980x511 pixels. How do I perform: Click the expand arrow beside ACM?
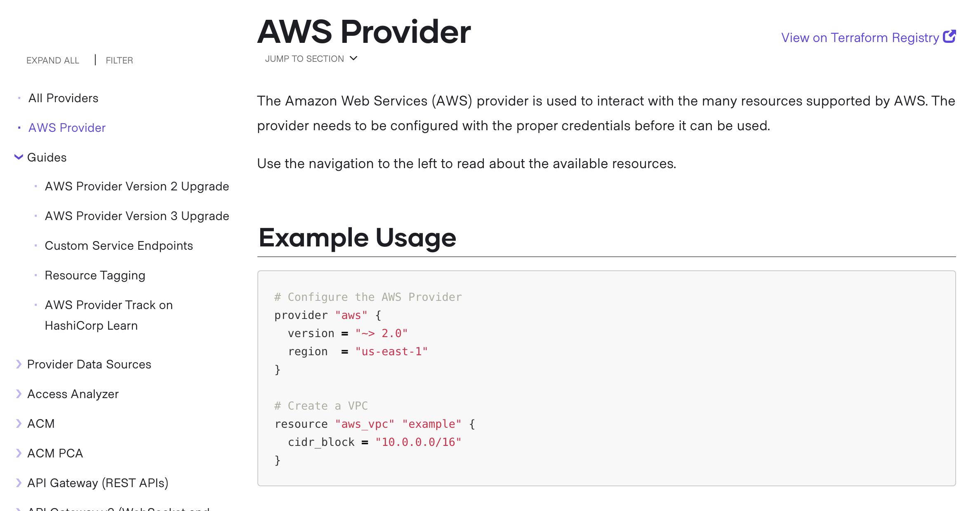point(18,423)
